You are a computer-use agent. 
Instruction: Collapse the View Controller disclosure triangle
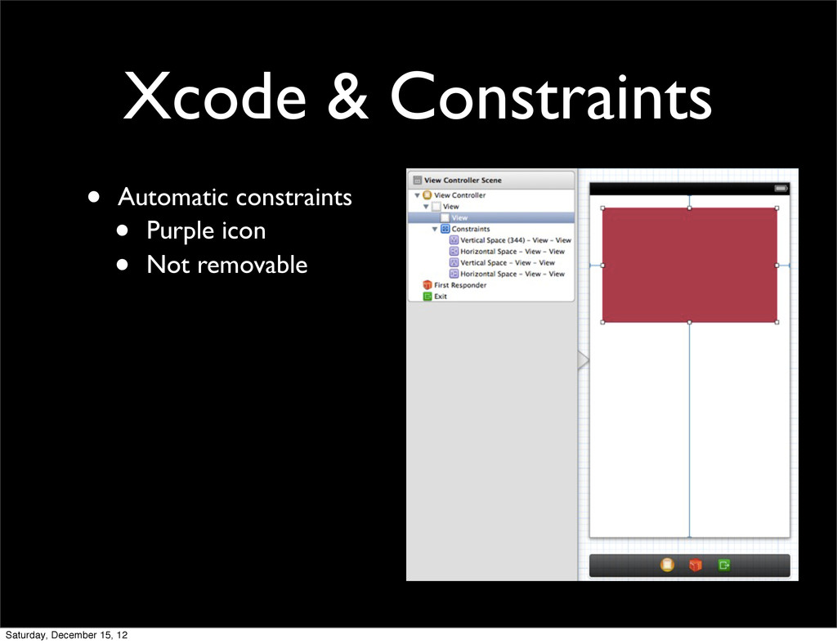[418, 195]
